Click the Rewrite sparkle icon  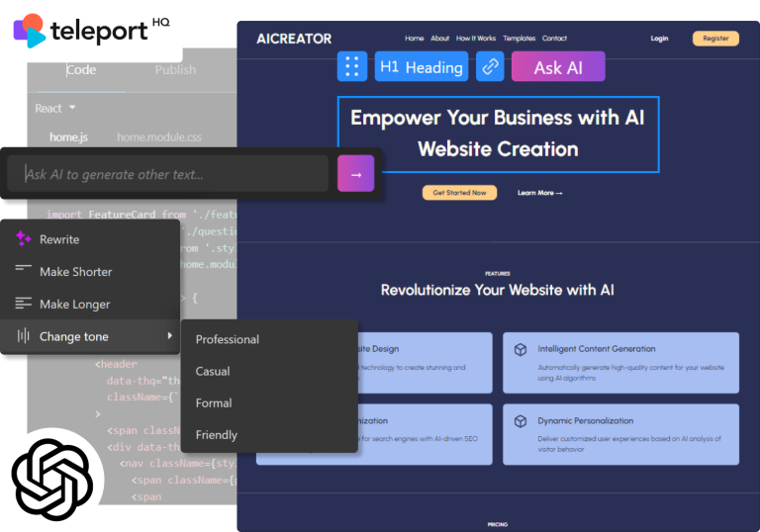[24, 239]
